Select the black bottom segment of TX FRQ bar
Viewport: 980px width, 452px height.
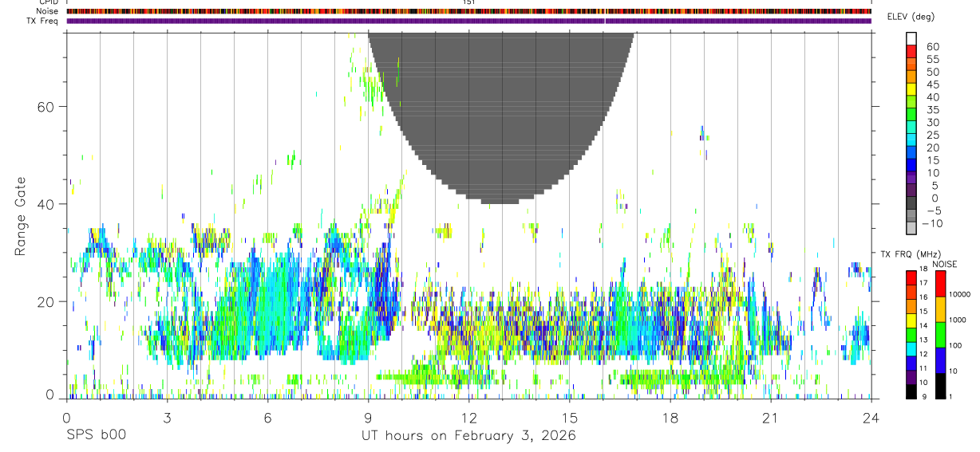click(x=911, y=390)
